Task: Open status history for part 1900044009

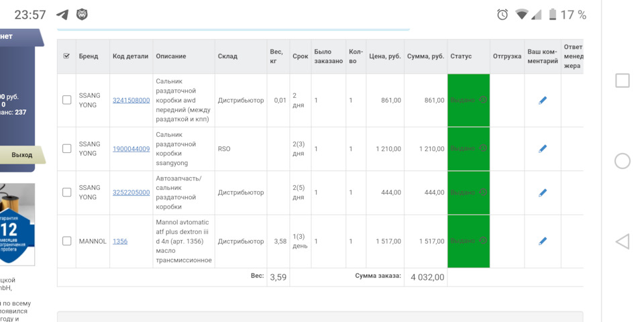Action: click(x=483, y=148)
